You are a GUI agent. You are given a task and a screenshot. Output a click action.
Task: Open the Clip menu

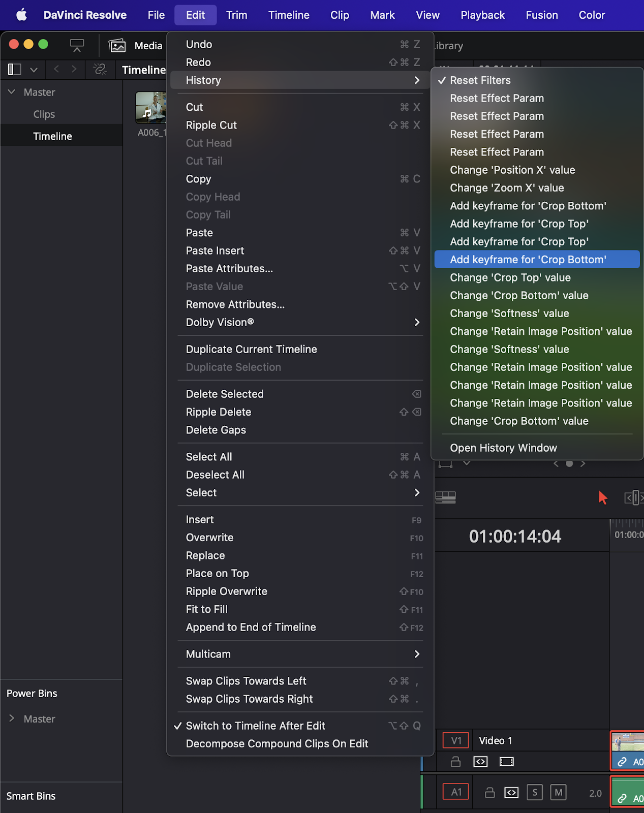click(x=340, y=15)
